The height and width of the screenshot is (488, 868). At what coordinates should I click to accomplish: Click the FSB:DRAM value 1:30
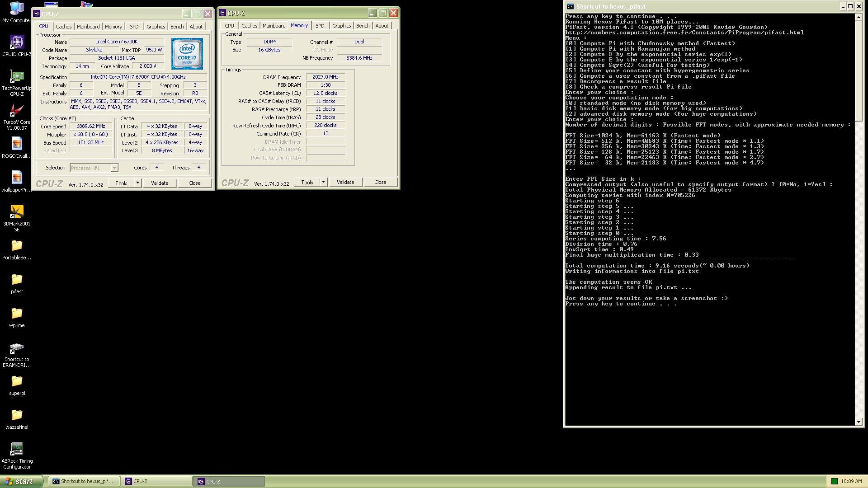(x=325, y=85)
